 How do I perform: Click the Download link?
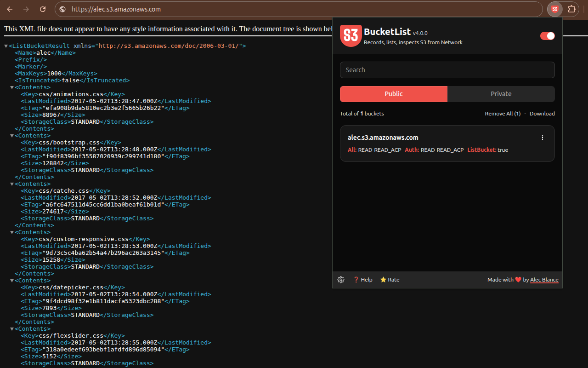(542, 114)
